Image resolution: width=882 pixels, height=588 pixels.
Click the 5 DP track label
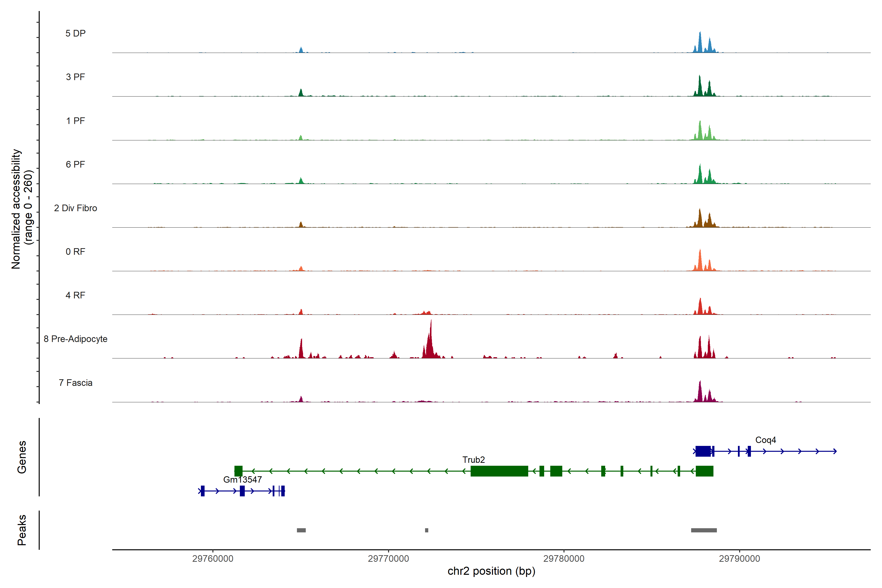[75, 33]
